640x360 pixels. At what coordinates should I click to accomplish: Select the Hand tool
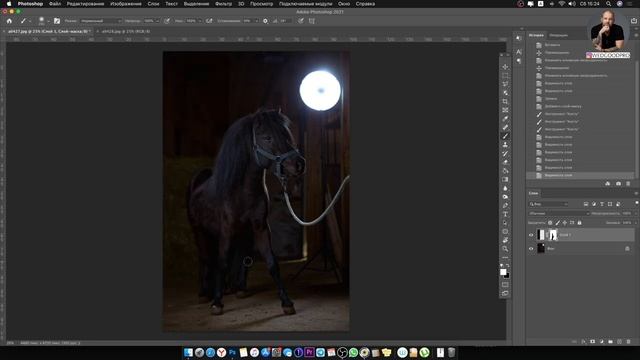[x=505, y=240]
